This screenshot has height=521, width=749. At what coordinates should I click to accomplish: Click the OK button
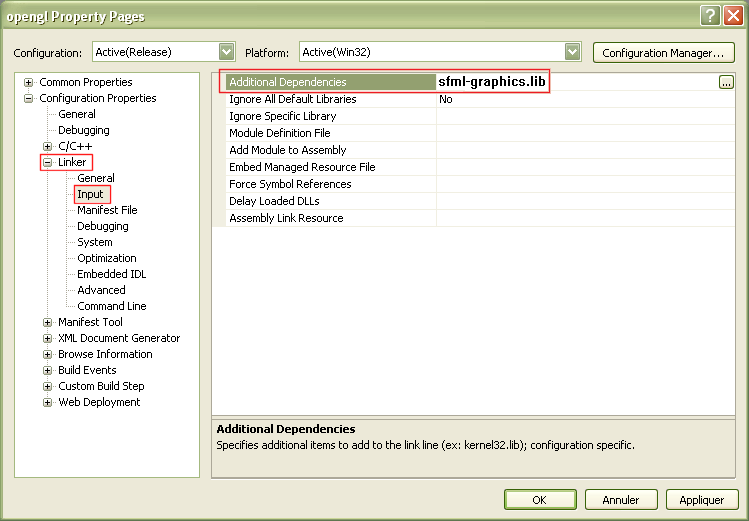540,499
